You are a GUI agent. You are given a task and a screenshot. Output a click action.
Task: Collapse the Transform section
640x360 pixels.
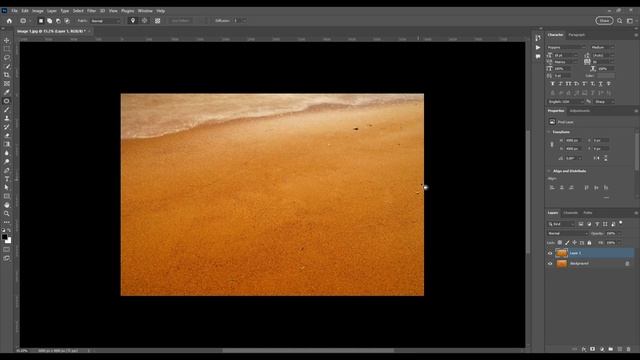tap(549, 132)
